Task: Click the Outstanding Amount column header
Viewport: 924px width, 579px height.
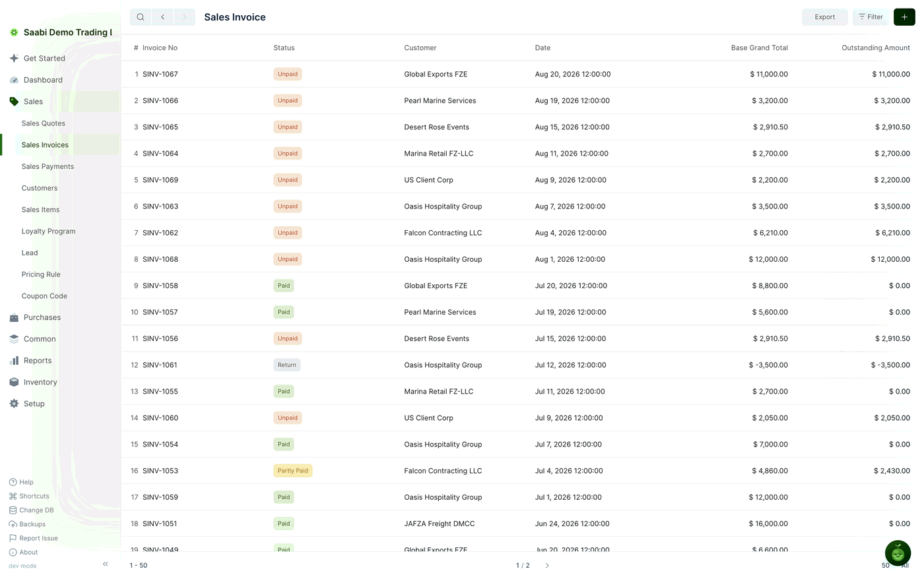Action: click(x=876, y=48)
